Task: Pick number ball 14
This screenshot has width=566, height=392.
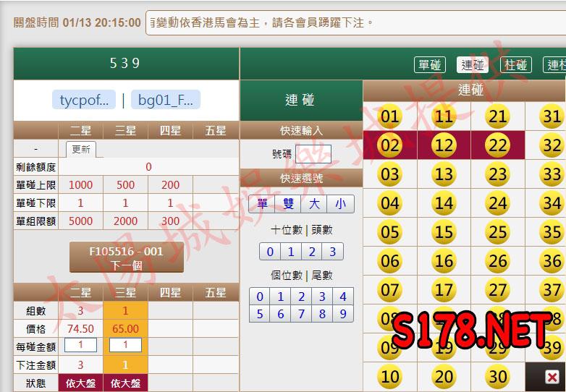Action: point(444,203)
